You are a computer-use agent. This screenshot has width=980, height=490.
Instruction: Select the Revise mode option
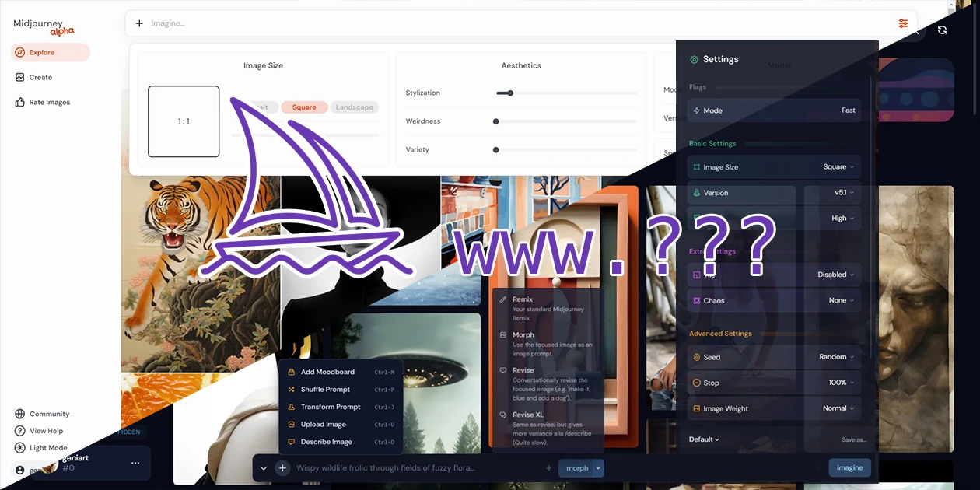[x=548, y=383]
